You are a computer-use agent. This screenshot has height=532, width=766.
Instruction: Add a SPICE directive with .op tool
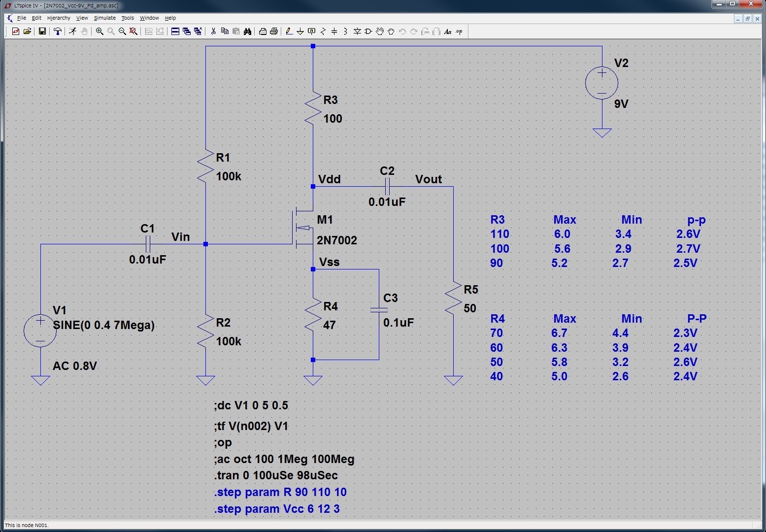[x=458, y=31]
